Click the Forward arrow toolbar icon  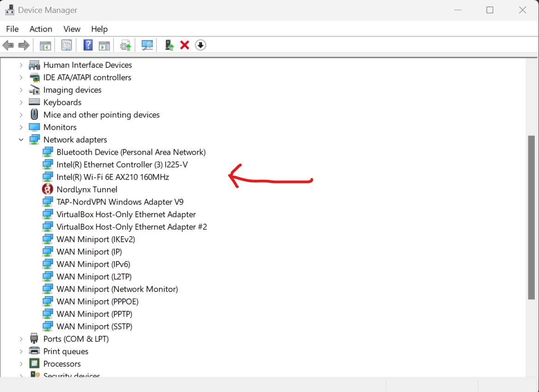coord(24,45)
